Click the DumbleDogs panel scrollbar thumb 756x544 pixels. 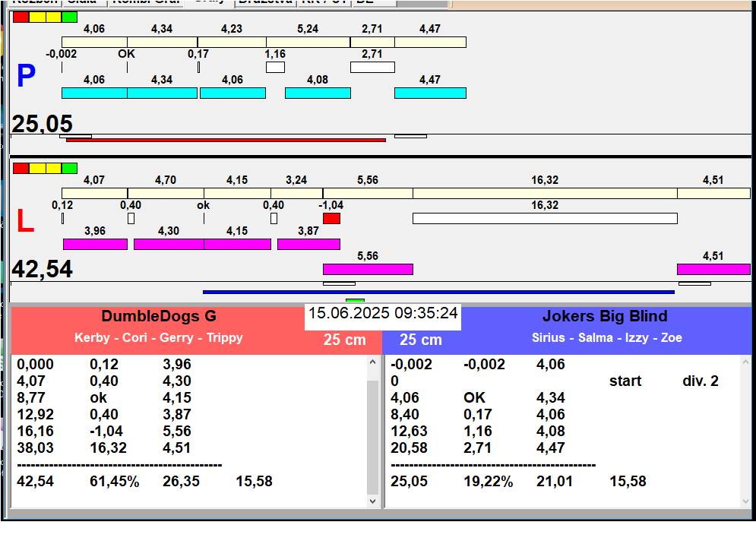pos(372,436)
